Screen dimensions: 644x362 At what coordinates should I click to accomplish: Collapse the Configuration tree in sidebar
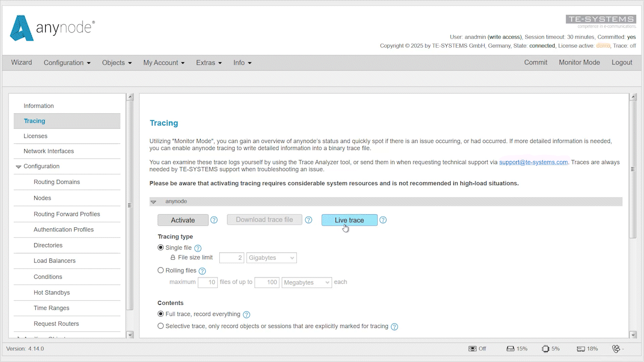tap(18, 166)
